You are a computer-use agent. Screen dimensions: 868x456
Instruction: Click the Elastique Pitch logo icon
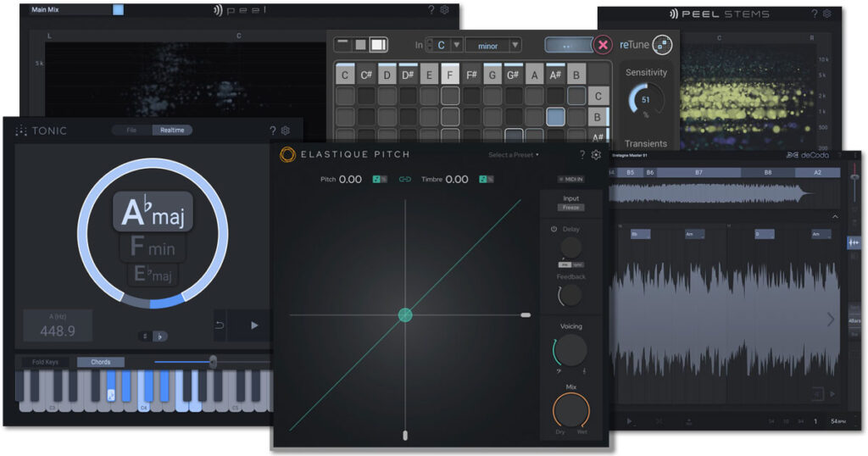pos(288,154)
